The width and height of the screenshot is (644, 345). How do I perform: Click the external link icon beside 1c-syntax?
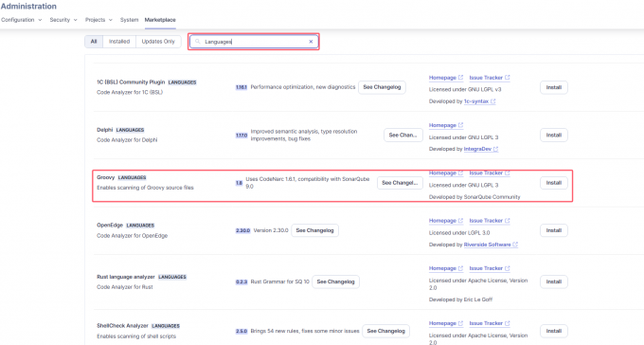coord(492,101)
